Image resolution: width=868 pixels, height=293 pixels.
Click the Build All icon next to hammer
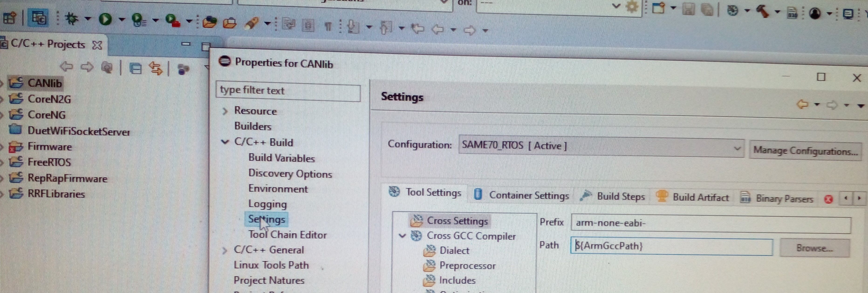point(792,13)
